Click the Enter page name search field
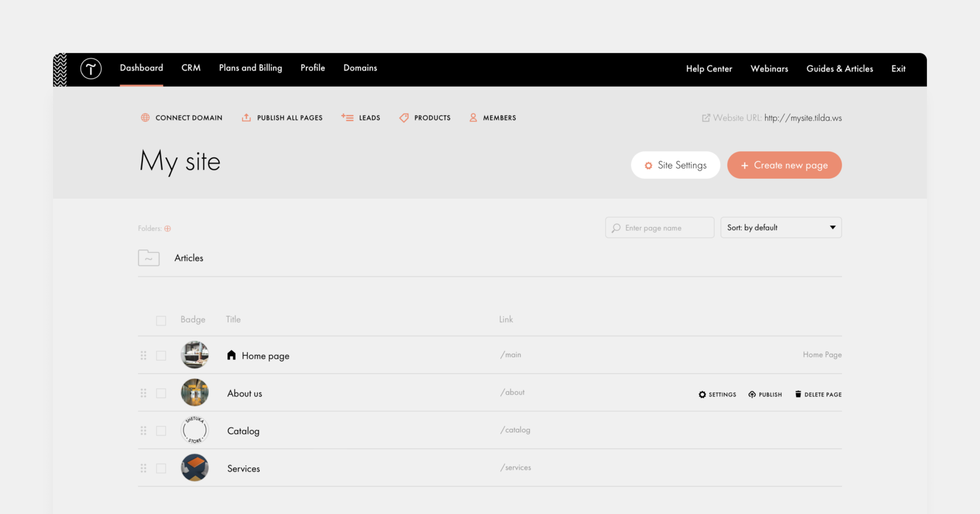The height and width of the screenshot is (514, 980). 660,228
